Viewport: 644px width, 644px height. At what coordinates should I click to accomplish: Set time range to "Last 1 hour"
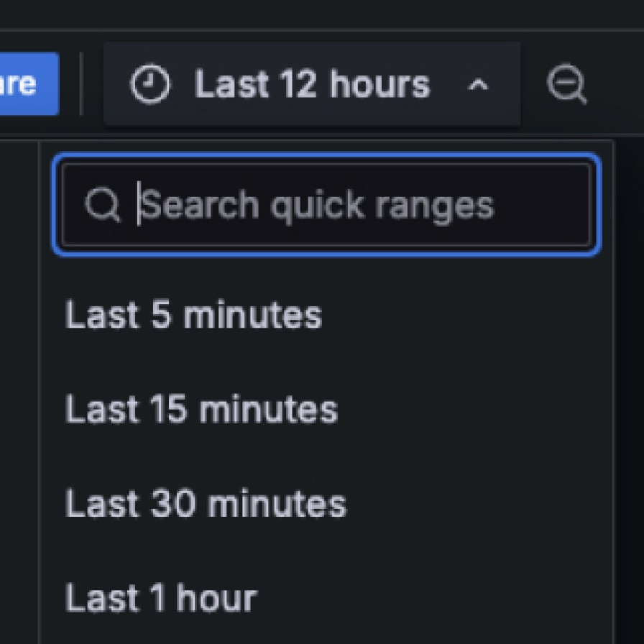[x=161, y=598]
